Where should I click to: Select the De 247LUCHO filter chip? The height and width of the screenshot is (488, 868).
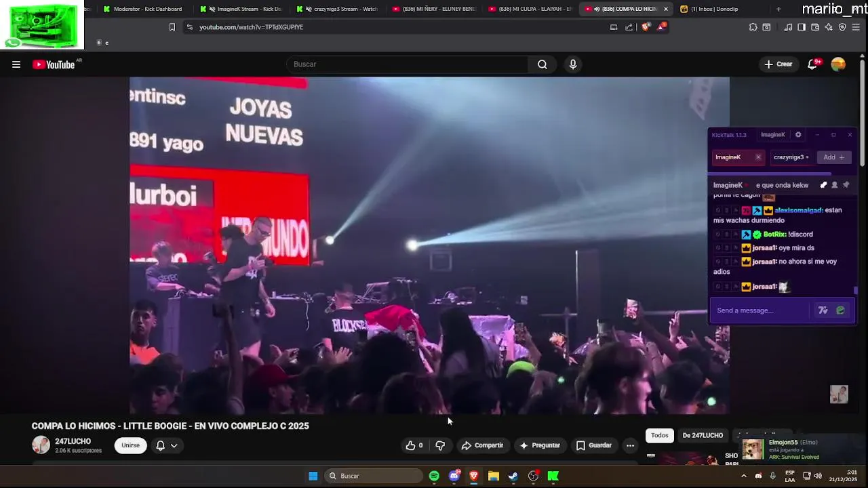(703, 435)
